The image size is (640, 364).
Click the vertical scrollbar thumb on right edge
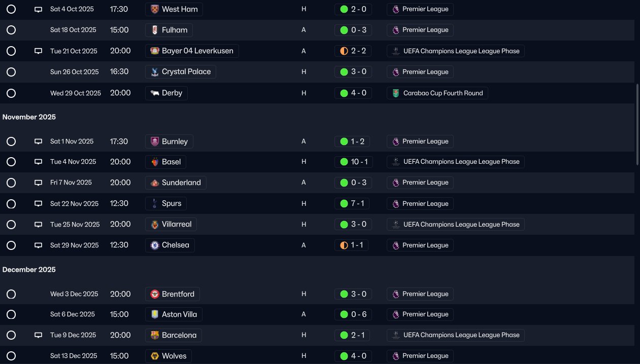(637, 124)
